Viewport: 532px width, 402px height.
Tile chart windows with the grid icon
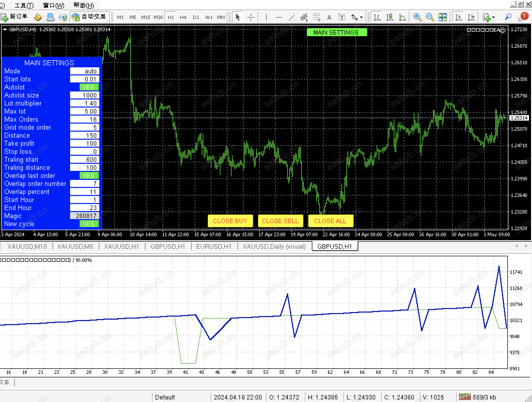click(x=443, y=17)
